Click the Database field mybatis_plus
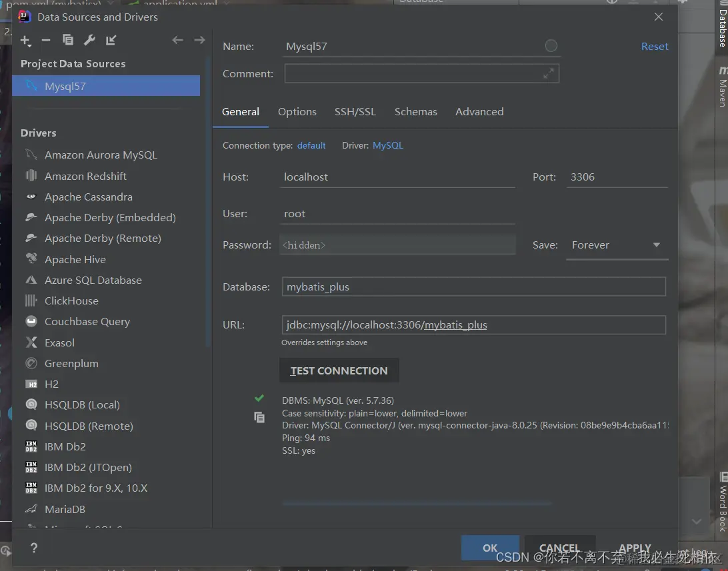 tap(473, 286)
